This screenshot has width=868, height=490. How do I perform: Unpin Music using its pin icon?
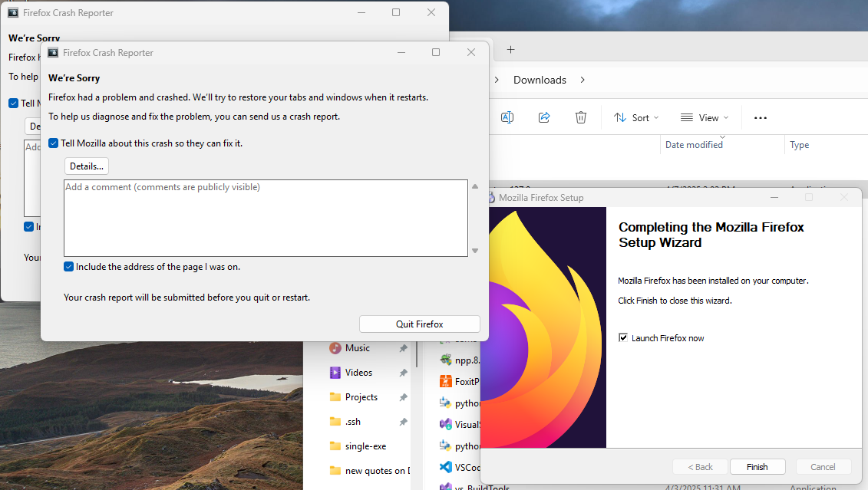click(x=404, y=348)
